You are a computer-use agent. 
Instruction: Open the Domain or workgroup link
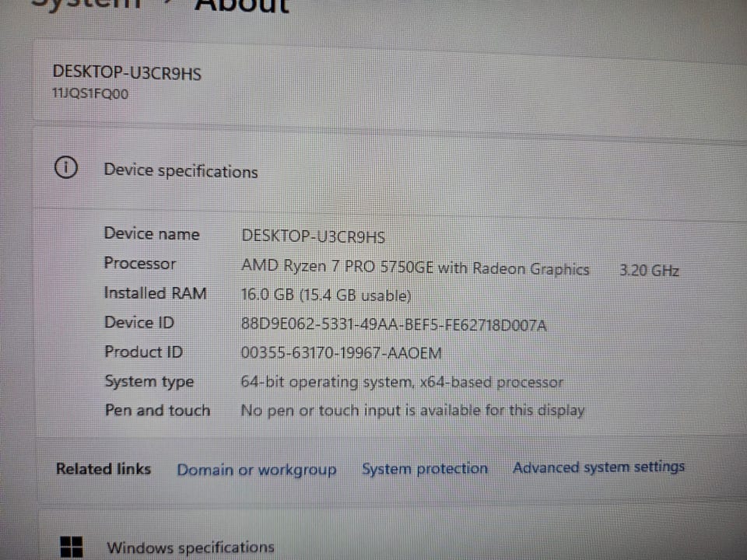tap(257, 470)
